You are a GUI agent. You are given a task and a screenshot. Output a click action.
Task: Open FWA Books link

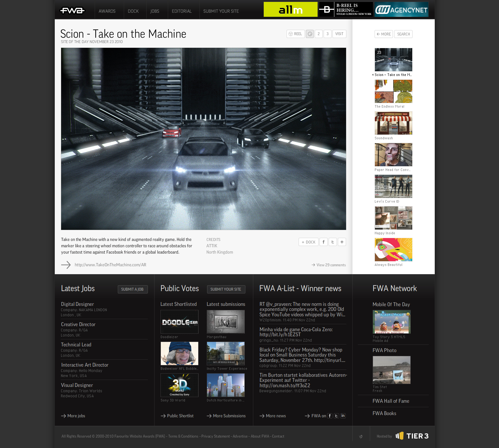[384, 413]
